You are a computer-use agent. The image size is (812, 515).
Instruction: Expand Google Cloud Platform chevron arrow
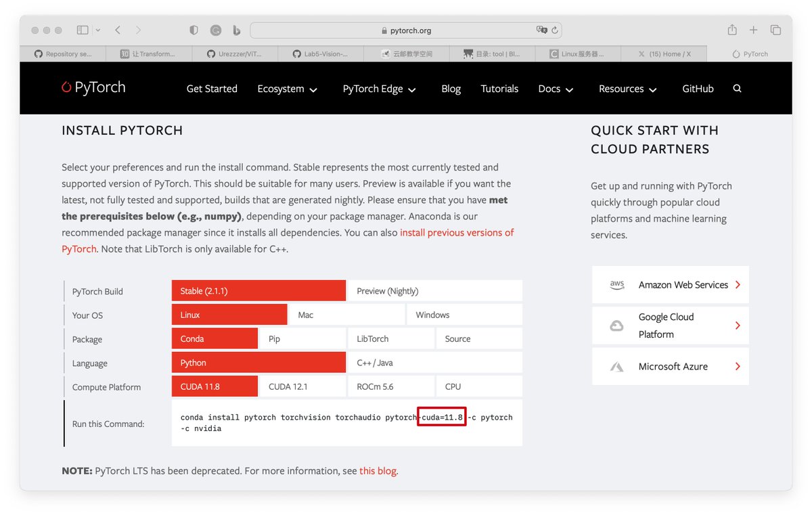click(x=738, y=326)
